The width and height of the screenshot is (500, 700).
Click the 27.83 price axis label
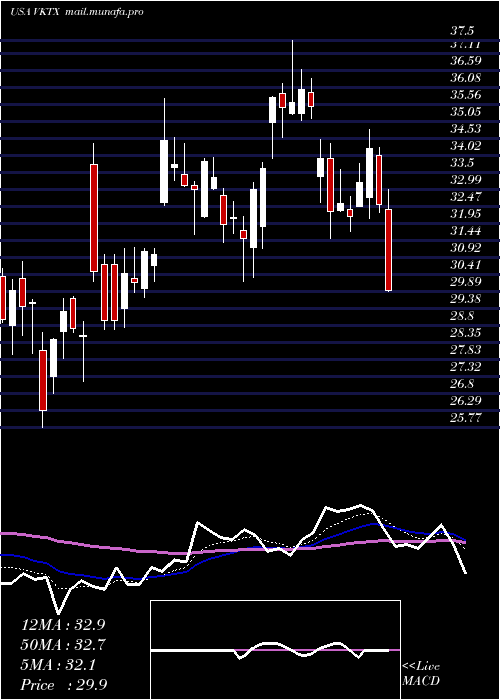point(466,350)
